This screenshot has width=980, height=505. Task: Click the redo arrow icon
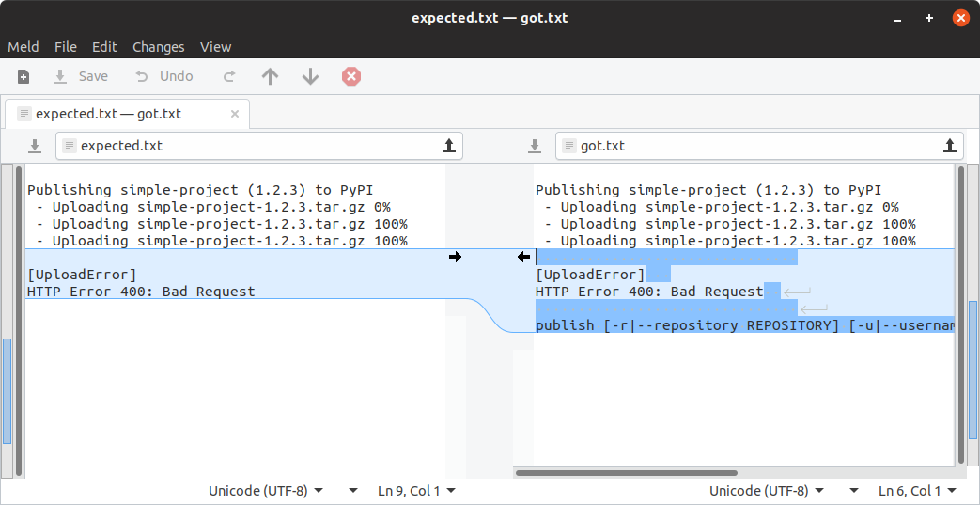pos(229,76)
